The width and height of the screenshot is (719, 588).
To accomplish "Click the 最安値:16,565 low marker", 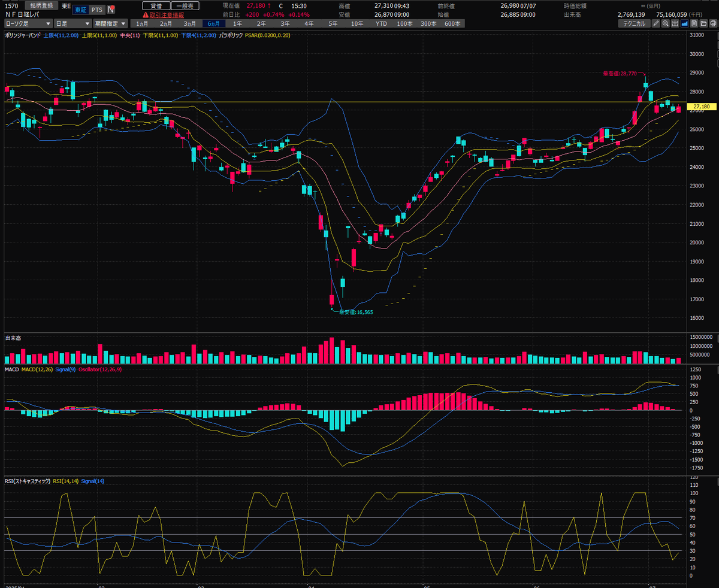I will (356, 312).
